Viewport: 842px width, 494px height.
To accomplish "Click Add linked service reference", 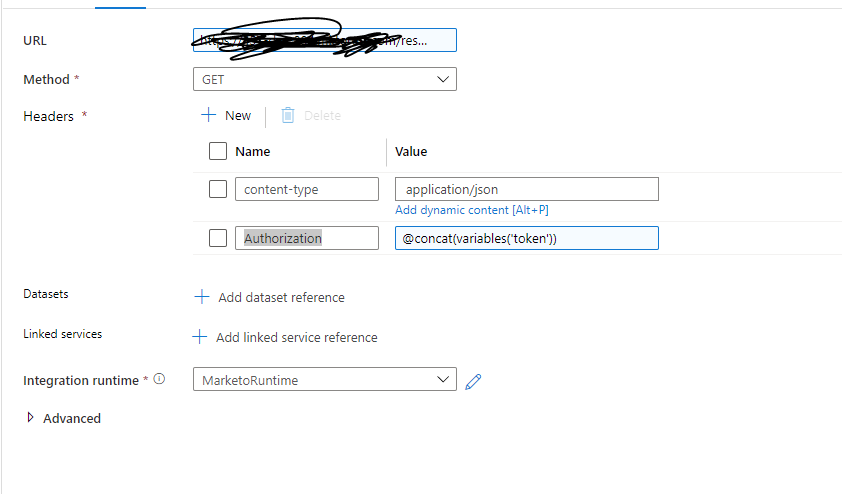I will pos(296,337).
